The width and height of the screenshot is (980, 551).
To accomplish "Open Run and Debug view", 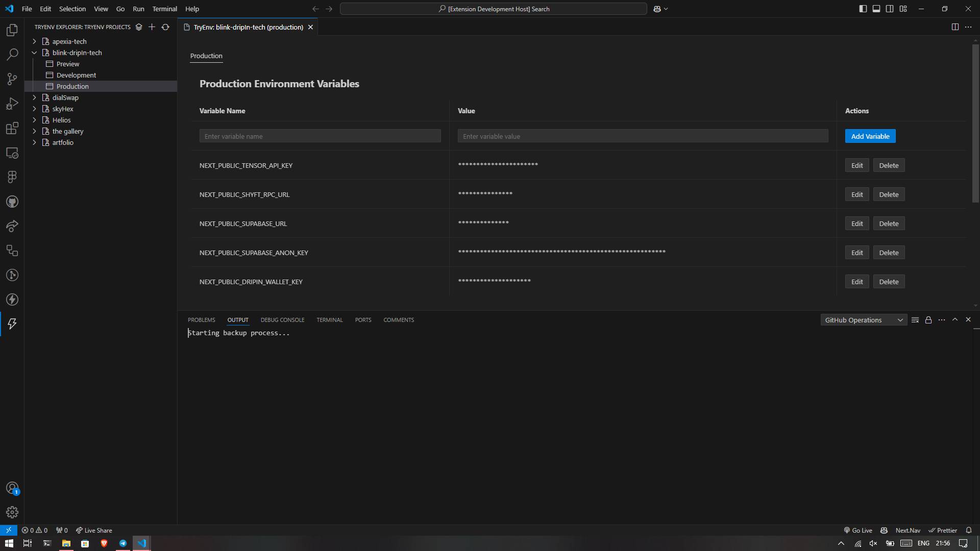I will coord(12,104).
